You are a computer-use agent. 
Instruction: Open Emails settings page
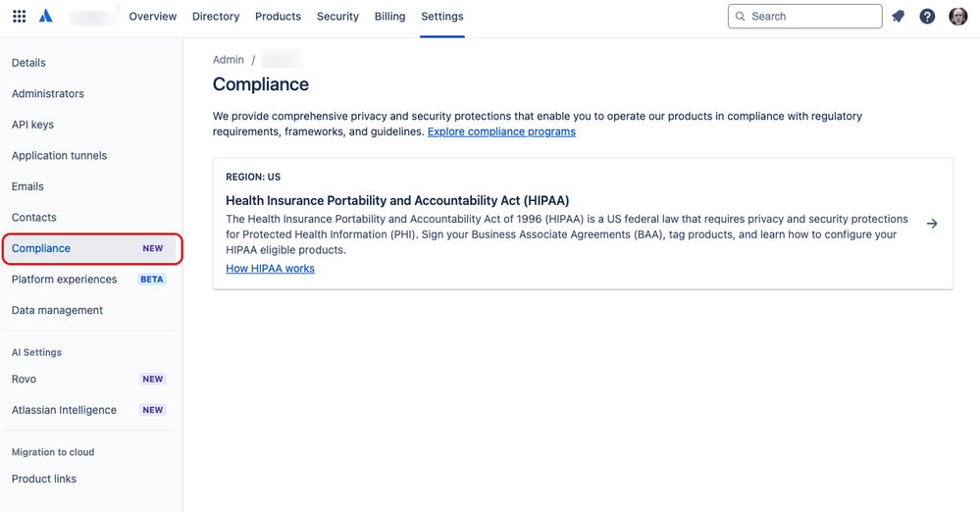pos(27,186)
